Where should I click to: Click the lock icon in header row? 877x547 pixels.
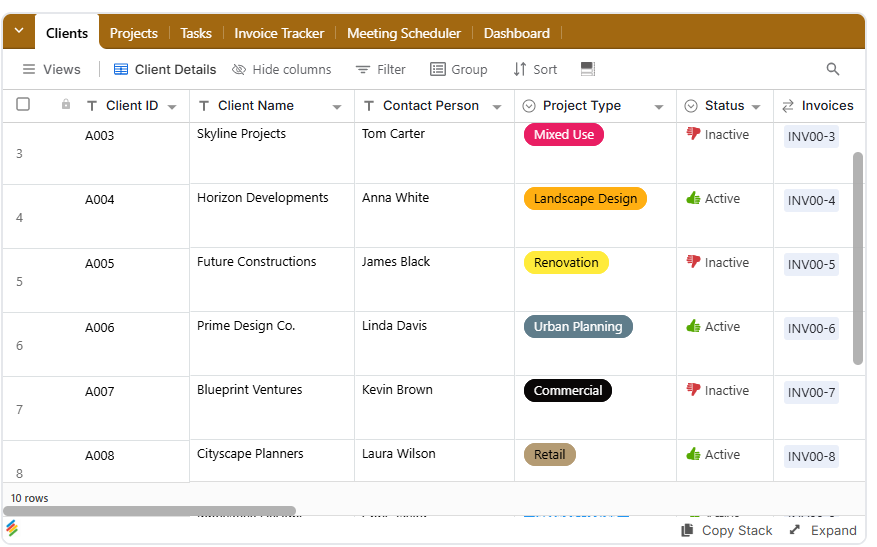click(66, 104)
